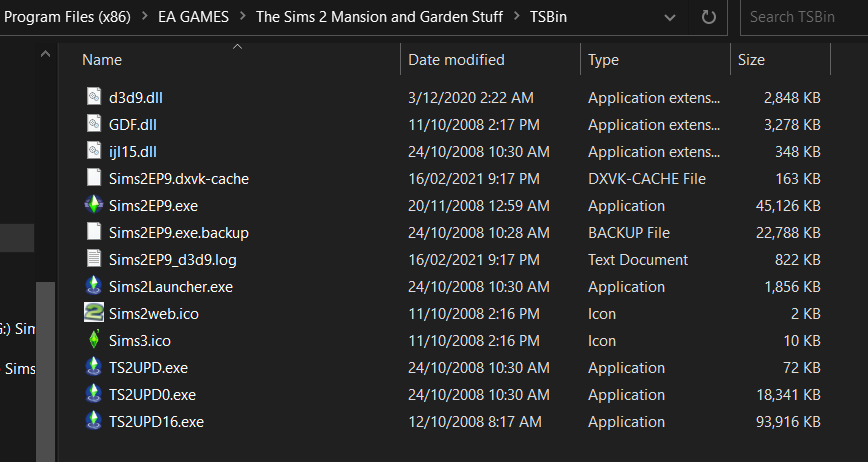Click the Sims2EP9.exe.backup file icon

coord(94,233)
